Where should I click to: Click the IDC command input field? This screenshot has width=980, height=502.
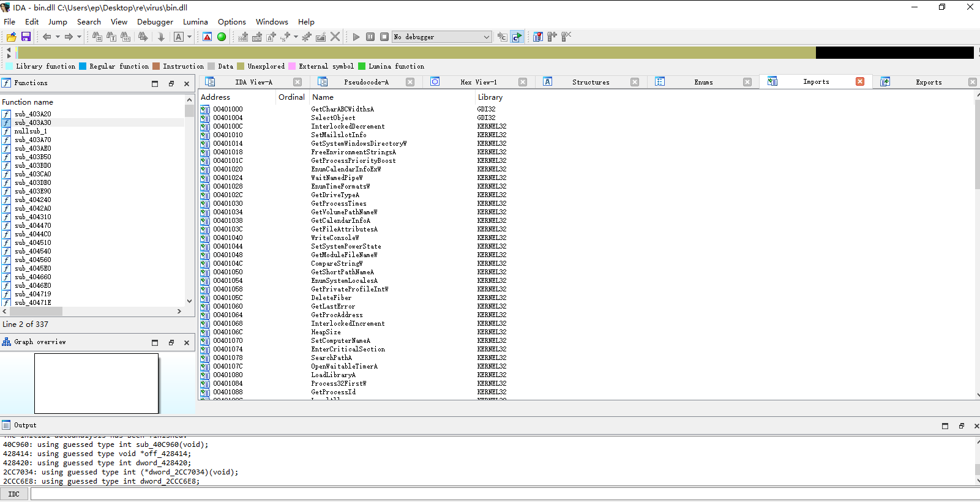point(504,494)
